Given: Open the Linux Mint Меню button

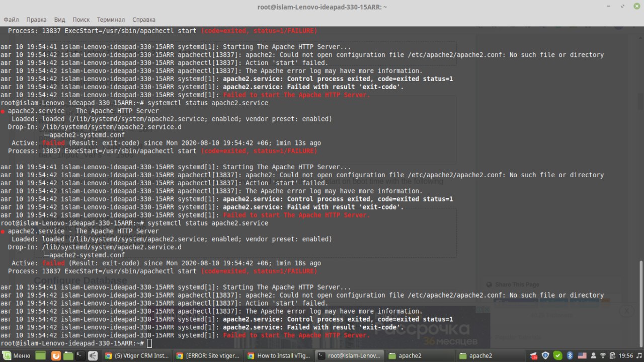Looking at the screenshot, I should coord(16,356).
